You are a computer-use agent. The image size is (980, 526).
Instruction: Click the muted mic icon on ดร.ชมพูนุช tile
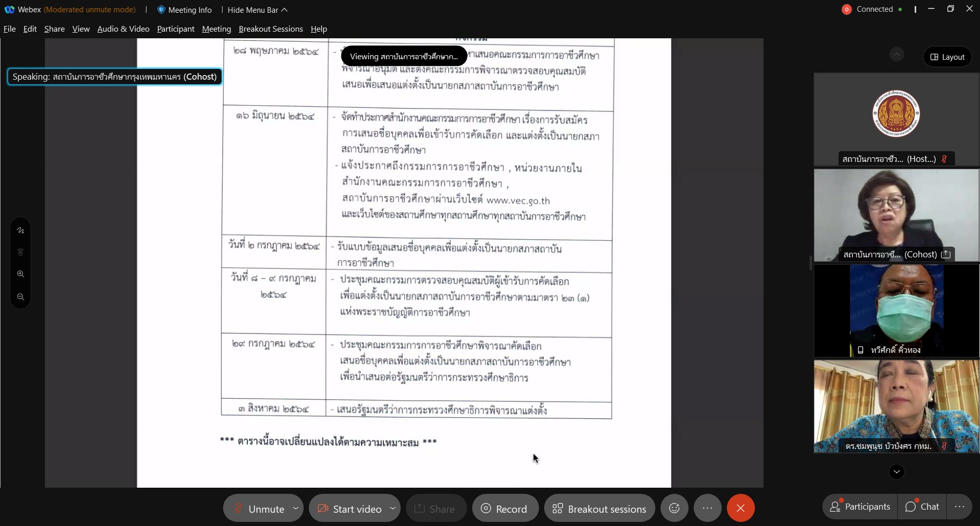click(944, 446)
